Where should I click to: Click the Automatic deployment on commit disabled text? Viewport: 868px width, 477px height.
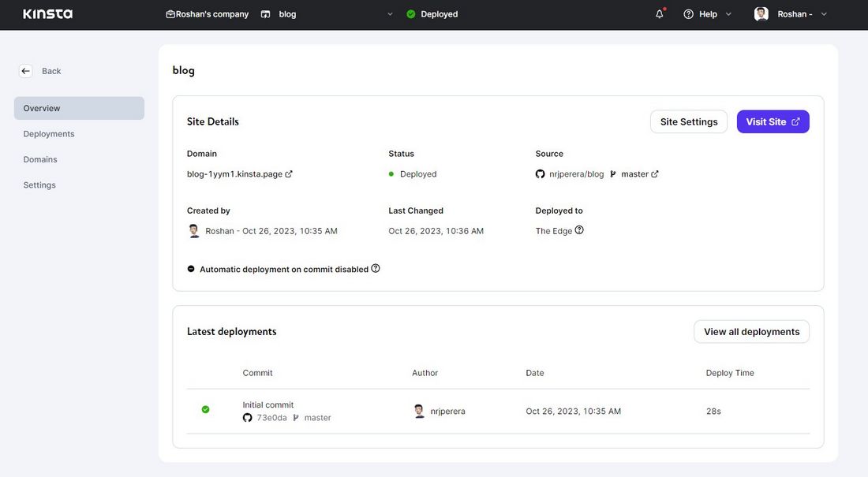[x=284, y=269]
